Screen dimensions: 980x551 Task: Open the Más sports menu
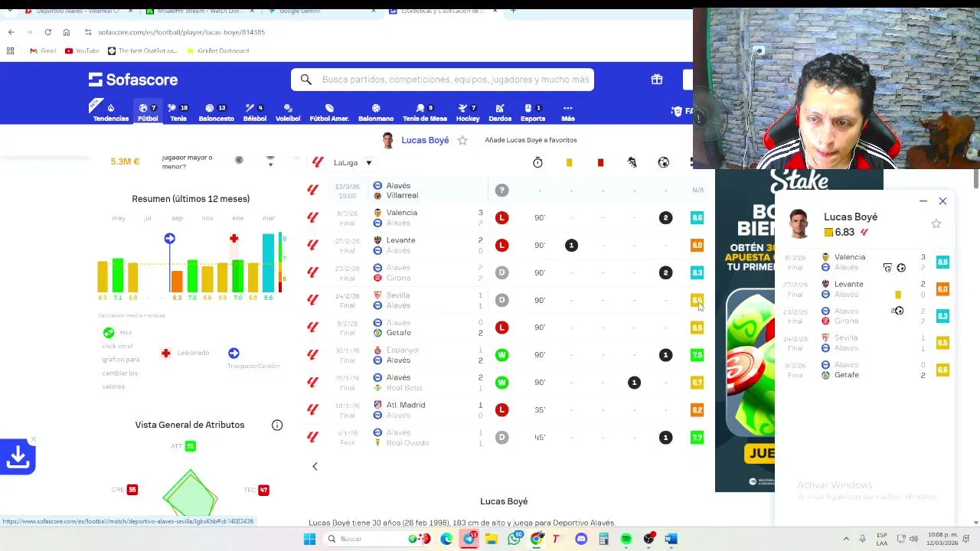click(x=567, y=112)
